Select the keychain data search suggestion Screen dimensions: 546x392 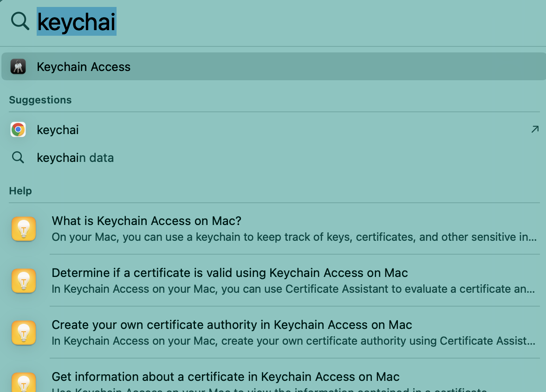75,157
